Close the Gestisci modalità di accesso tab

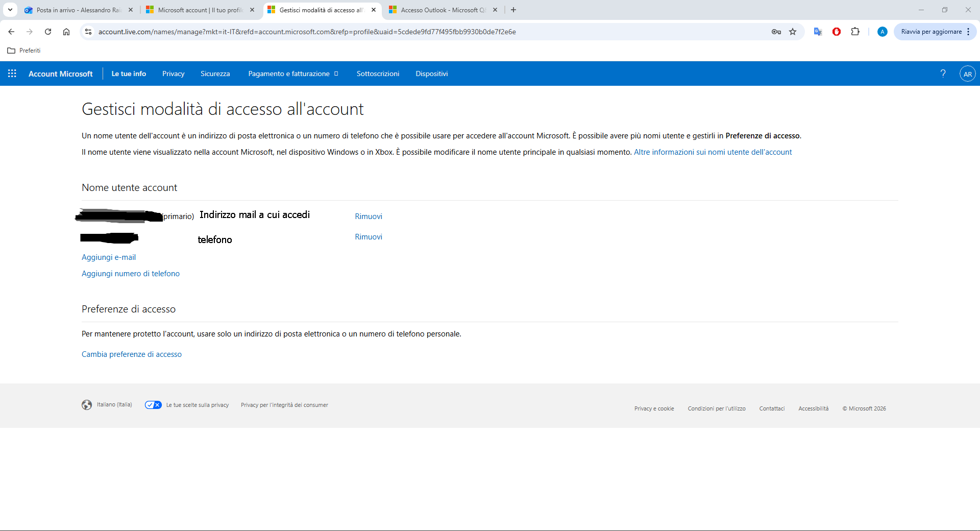(374, 10)
